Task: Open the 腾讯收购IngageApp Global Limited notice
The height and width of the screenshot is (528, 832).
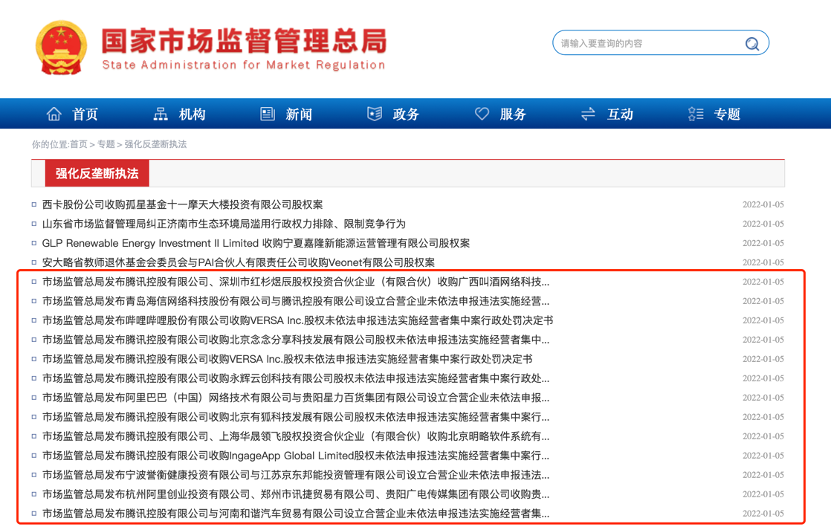Action: (x=295, y=456)
